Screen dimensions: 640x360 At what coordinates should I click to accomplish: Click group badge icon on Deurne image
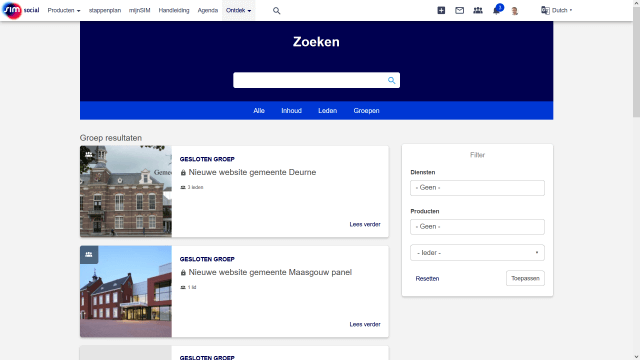coord(89,155)
